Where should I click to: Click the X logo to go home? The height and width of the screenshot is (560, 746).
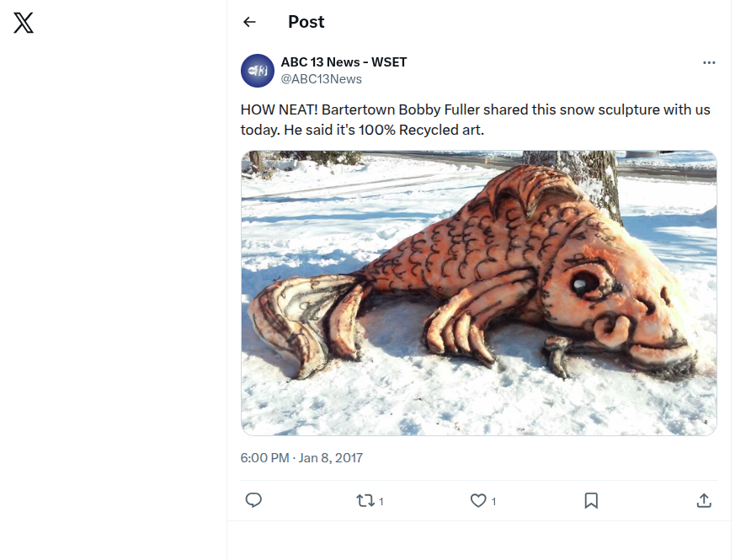click(x=24, y=24)
